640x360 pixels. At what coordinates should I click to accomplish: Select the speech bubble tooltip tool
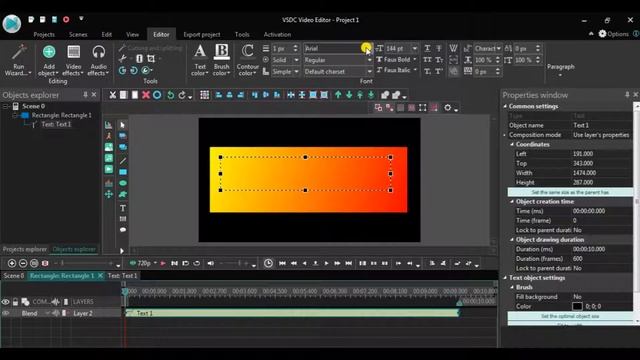[122, 230]
